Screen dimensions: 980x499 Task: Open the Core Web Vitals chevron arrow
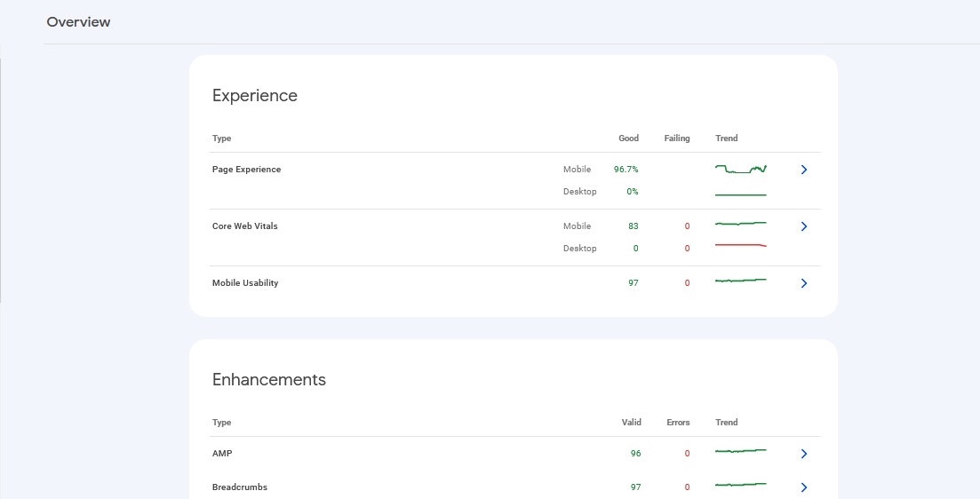point(803,226)
